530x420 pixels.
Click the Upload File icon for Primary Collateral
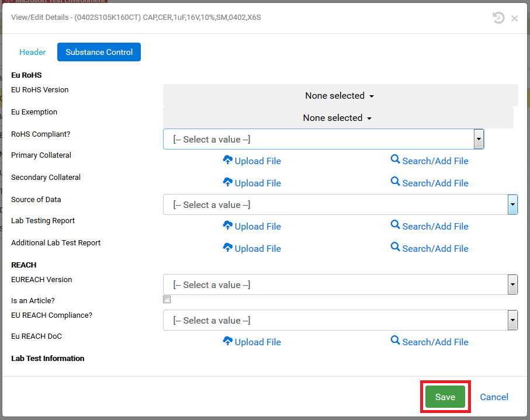coord(228,161)
